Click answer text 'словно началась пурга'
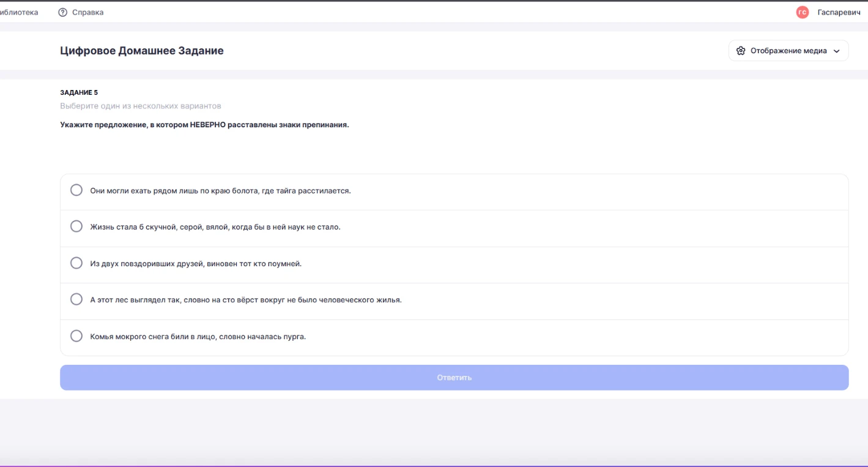This screenshot has width=868, height=467. 262,337
